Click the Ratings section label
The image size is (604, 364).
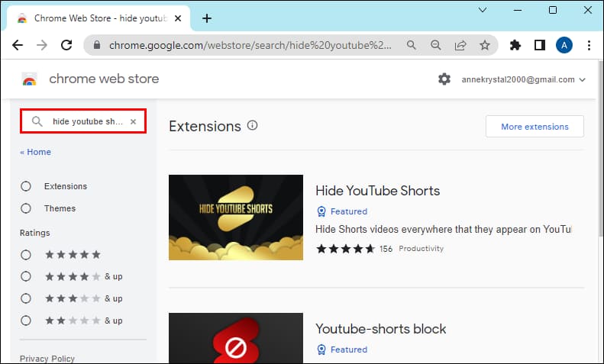click(x=34, y=233)
